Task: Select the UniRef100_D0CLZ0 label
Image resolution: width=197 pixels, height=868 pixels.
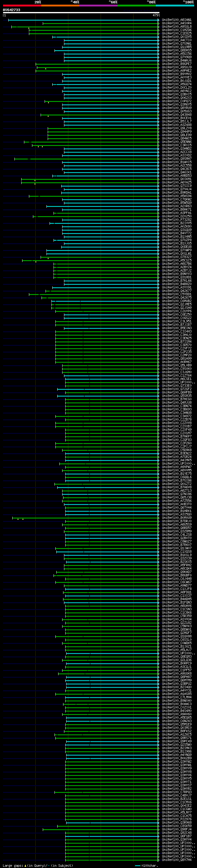Action: pyautogui.click(x=176, y=87)
